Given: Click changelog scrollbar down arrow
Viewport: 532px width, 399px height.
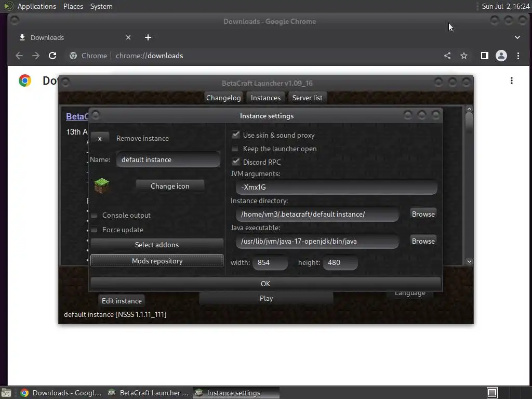Looking at the screenshot, I should pos(469,261).
